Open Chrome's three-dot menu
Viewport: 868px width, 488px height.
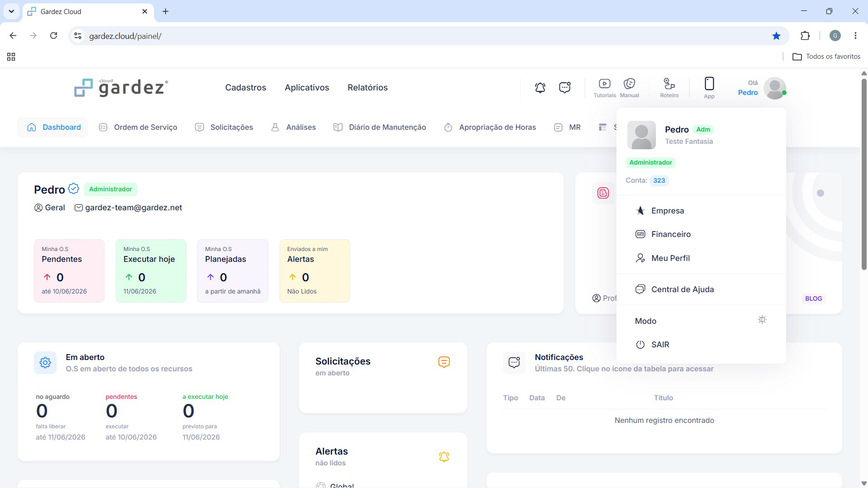click(x=855, y=36)
